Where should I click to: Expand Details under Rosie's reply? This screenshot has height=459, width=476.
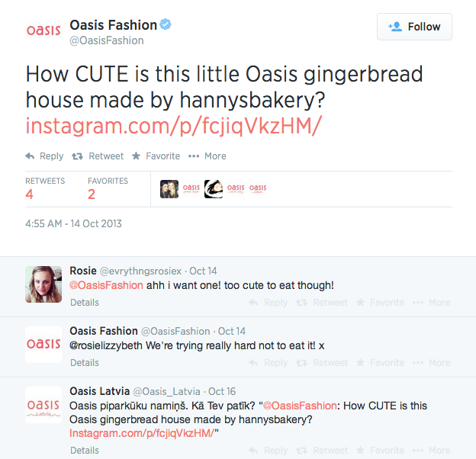point(84,303)
